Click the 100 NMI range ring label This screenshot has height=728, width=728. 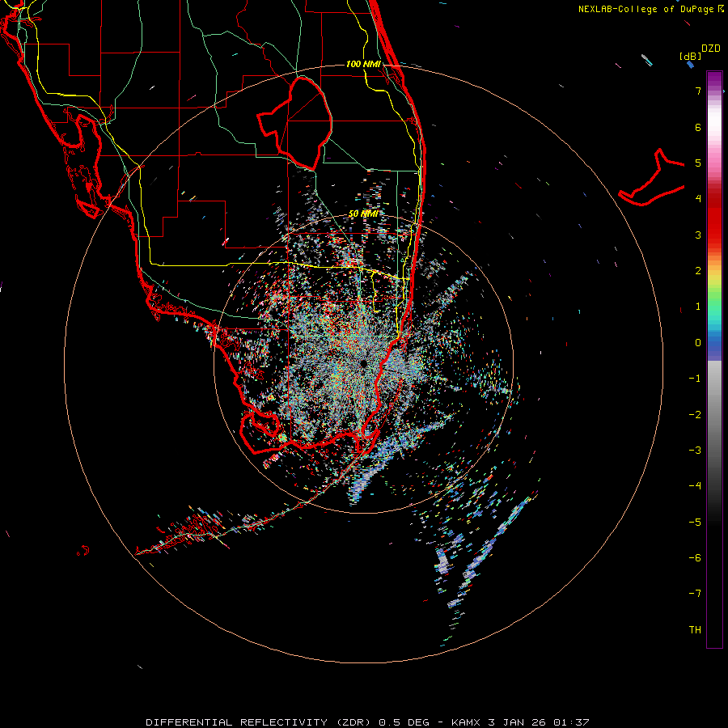(x=363, y=64)
